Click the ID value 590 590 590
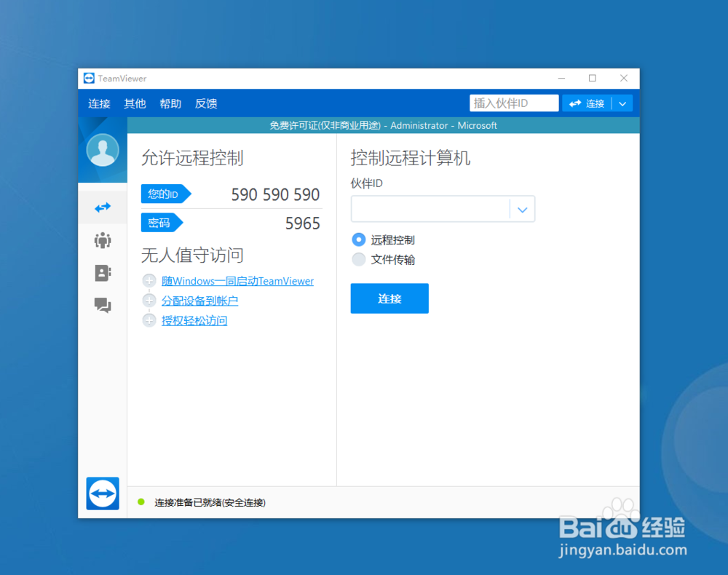The width and height of the screenshot is (728, 575). click(275, 194)
